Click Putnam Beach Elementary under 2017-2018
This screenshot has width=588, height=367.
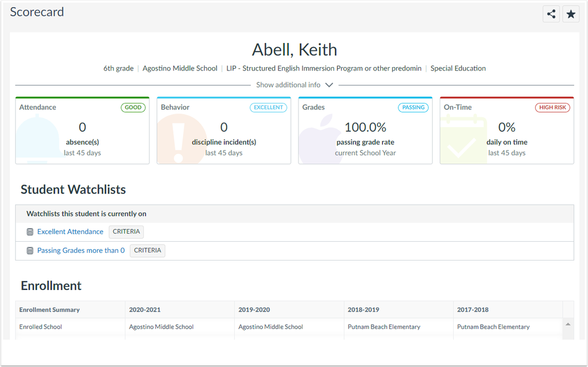(x=493, y=327)
